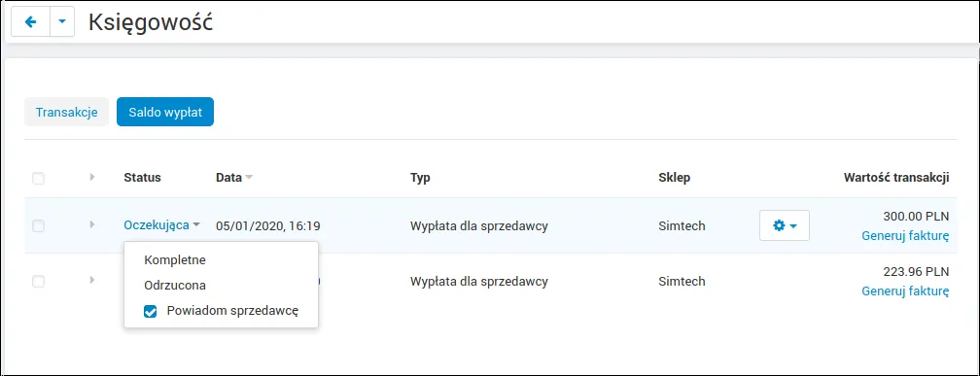Image resolution: width=980 pixels, height=376 pixels.
Task: Click the 223.96 PLN amount
Action: (916, 272)
